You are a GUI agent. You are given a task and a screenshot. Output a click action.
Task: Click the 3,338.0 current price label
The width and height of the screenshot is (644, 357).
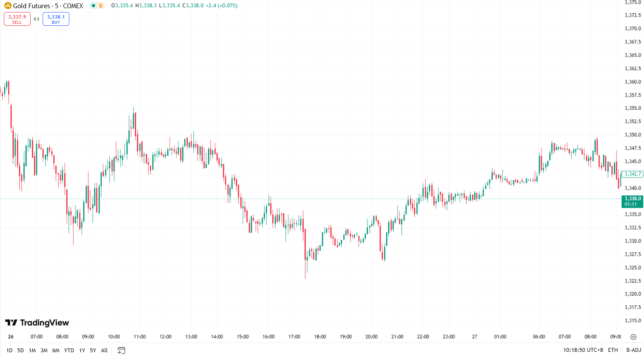(632, 201)
